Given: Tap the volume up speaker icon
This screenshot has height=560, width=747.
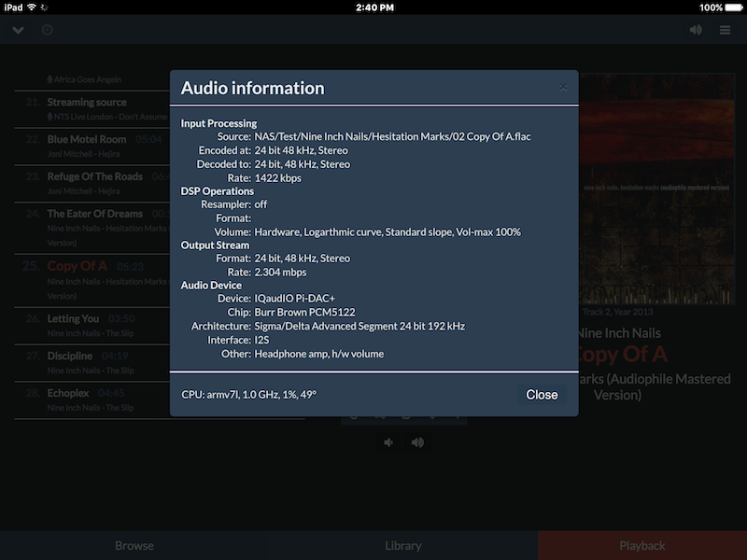Looking at the screenshot, I should tap(417, 442).
